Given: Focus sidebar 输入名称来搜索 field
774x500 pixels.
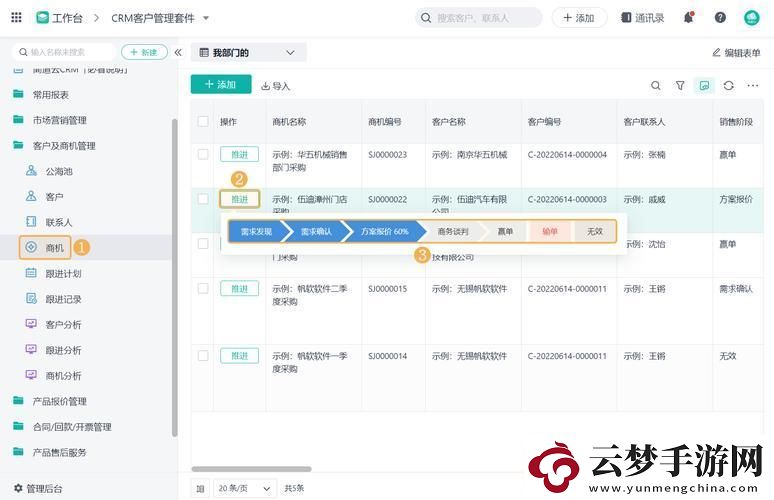Looking at the screenshot, I should click(64, 52).
